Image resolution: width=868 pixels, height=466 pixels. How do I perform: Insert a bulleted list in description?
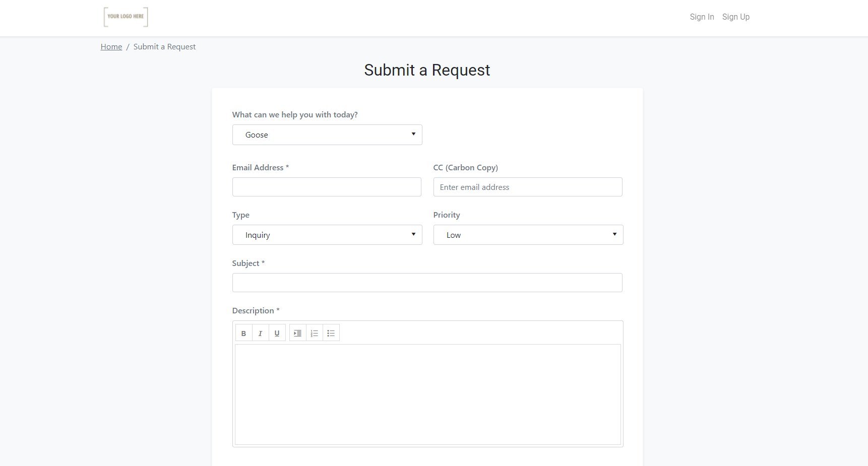(x=331, y=333)
